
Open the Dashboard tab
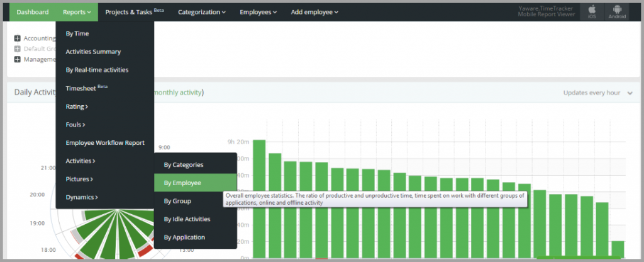point(33,12)
